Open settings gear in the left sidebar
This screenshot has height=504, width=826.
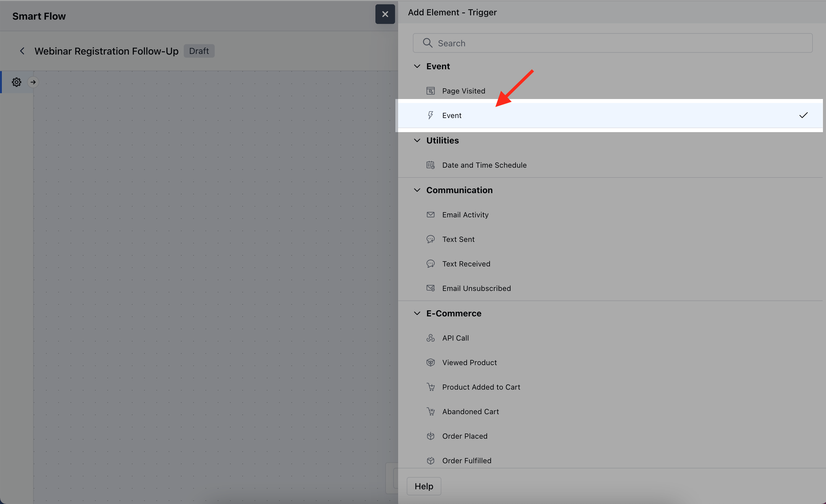17,82
